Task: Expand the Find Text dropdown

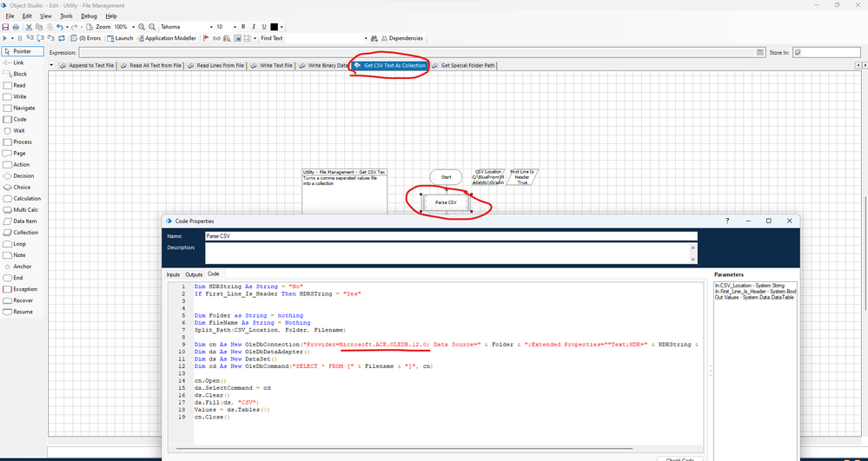Action: 366,38
